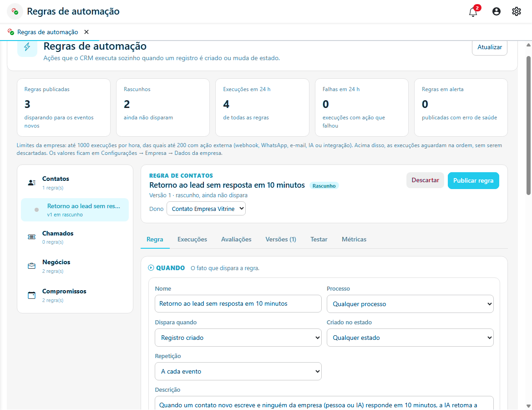This screenshot has width=532, height=410.
Task: Select rule Retorno ao lead sem res...
Action: coord(75,210)
